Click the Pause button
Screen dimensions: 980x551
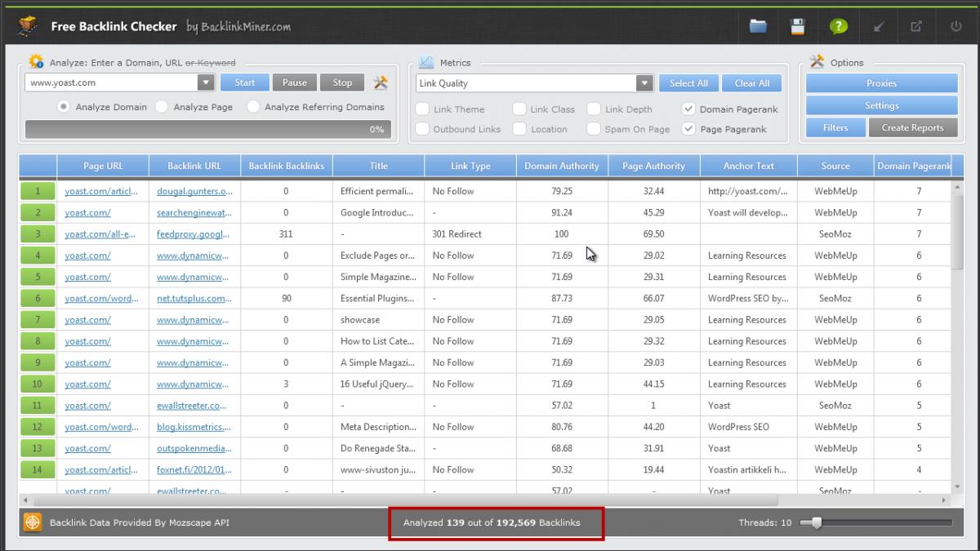tap(295, 82)
